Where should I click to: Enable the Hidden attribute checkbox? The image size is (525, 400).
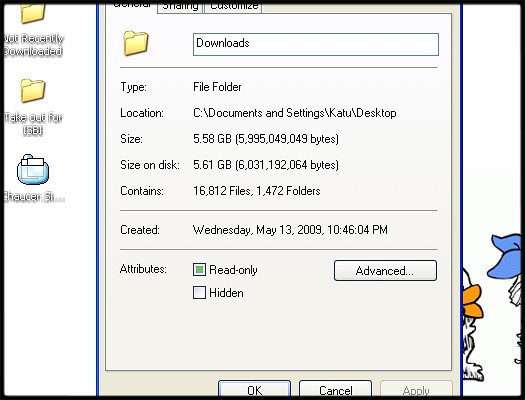point(199,293)
